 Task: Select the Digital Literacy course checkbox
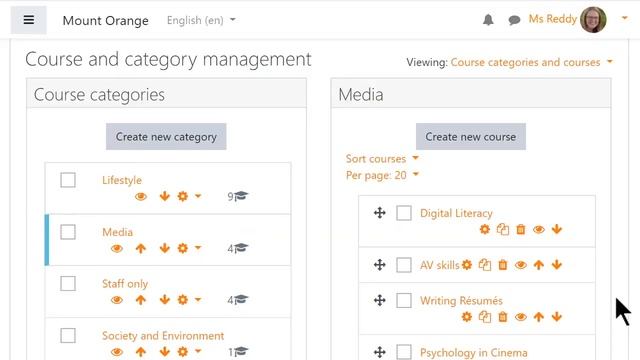[x=404, y=213]
